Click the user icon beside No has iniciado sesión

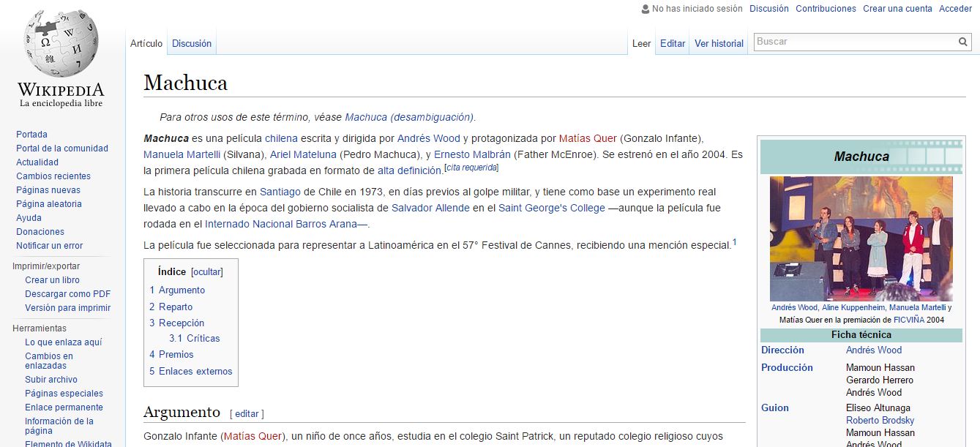coord(645,9)
